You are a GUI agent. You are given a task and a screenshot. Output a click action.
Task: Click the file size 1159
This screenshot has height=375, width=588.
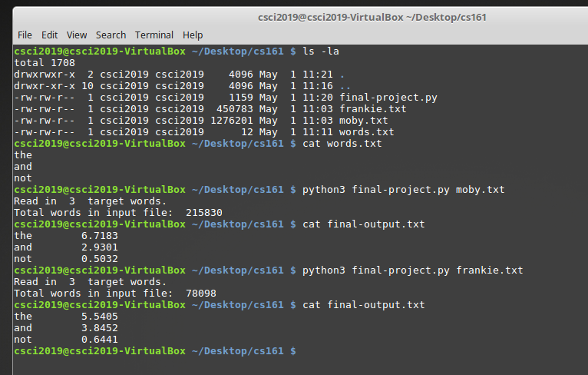click(x=241, y=98)
